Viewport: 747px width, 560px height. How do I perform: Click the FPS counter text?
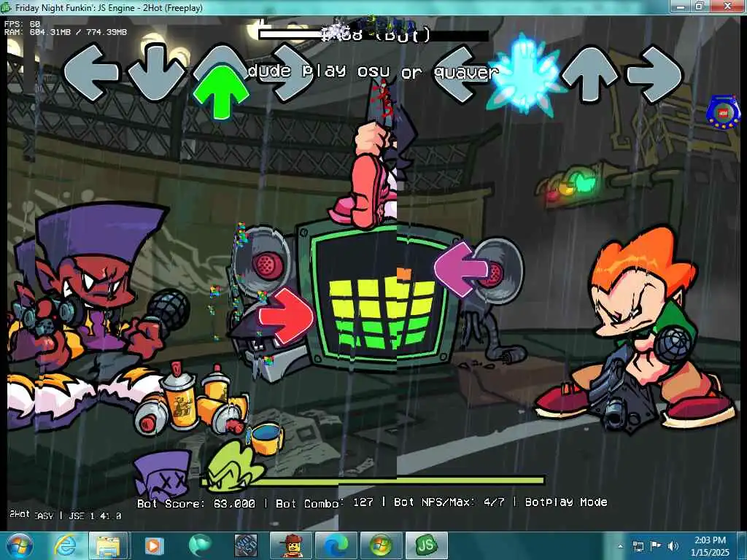pyautogui.click(x=23, y=23)
